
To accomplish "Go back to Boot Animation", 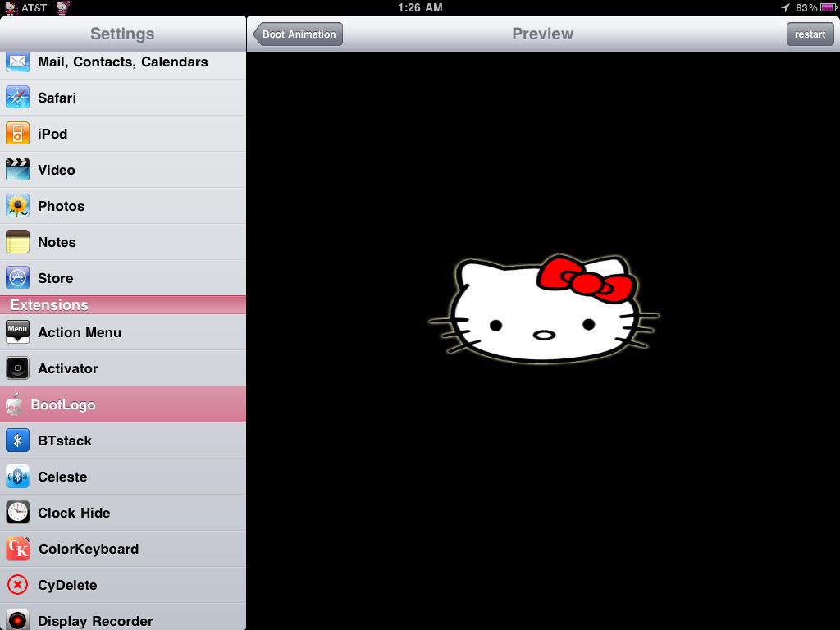I will (x=298, y=34).
